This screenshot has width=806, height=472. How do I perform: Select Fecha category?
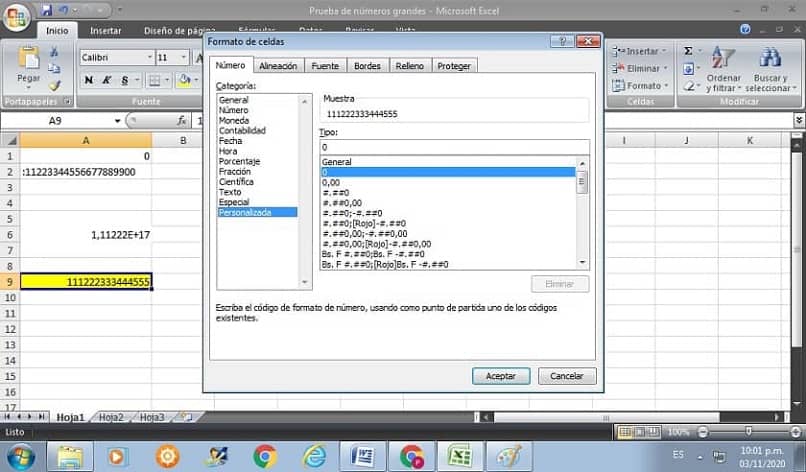230,140
